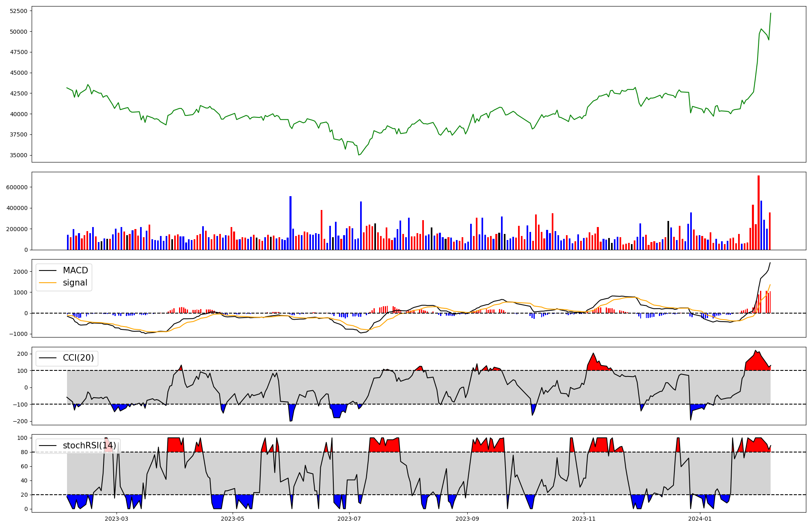
Task: Click the 2023-11 date axis label
Action: pos(584,518)
